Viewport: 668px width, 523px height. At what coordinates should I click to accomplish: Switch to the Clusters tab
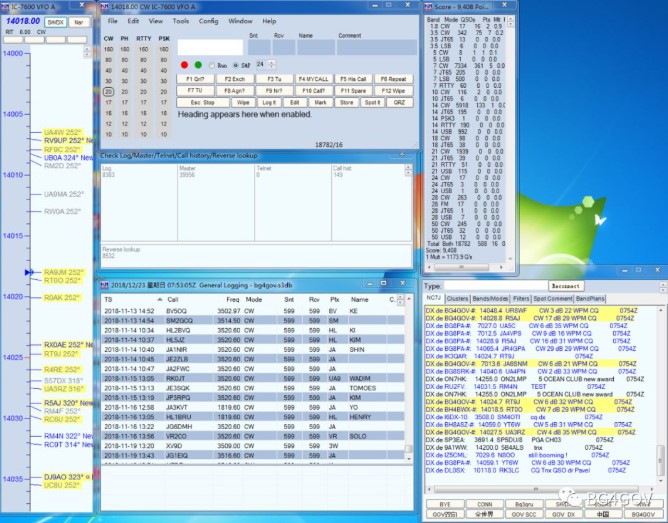coord(458,299)
